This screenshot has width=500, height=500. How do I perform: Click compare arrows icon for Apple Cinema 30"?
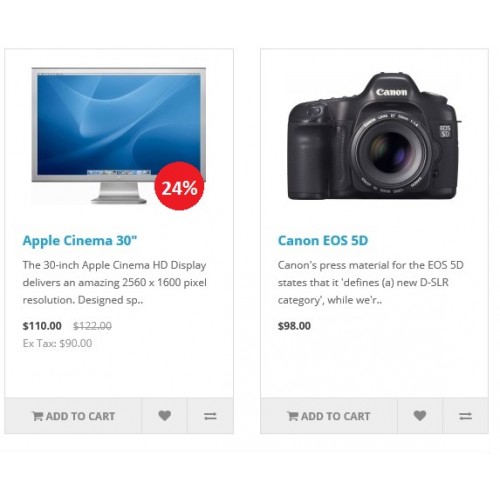tap(210, 416)
